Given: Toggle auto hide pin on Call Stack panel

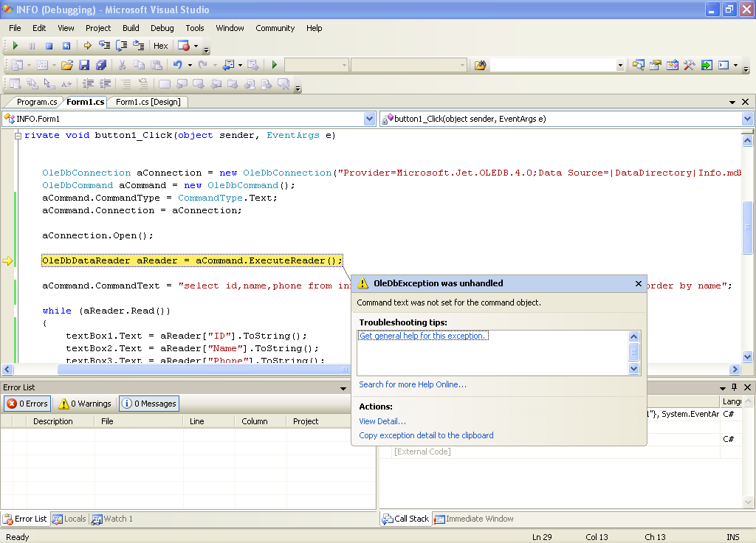Looking at the screenshot, I should (735, 387).
